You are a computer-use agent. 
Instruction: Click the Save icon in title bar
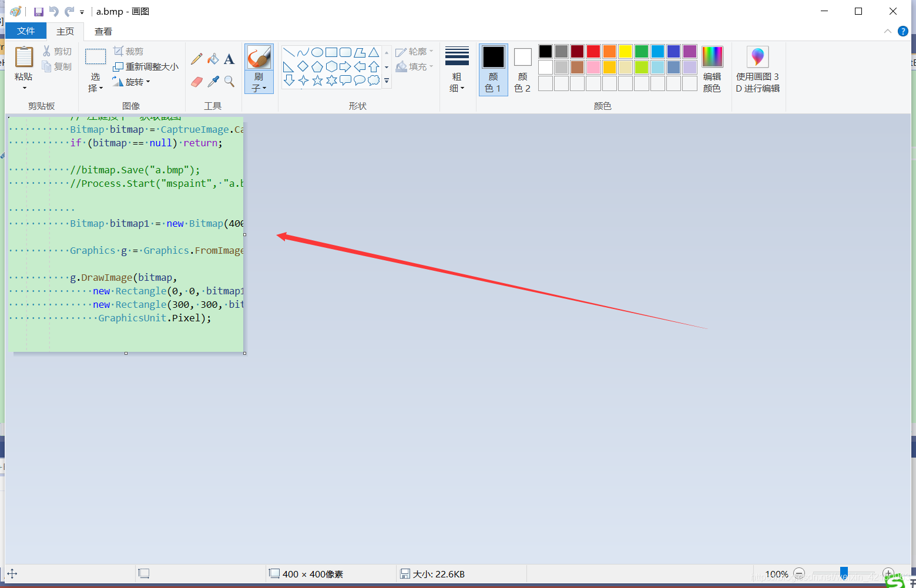click(39, 12)
